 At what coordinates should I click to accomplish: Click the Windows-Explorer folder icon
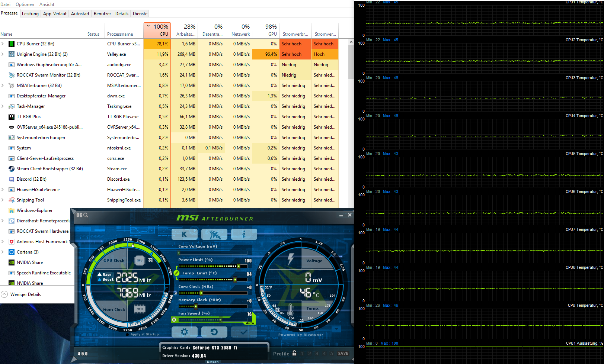tap(12, 210)
